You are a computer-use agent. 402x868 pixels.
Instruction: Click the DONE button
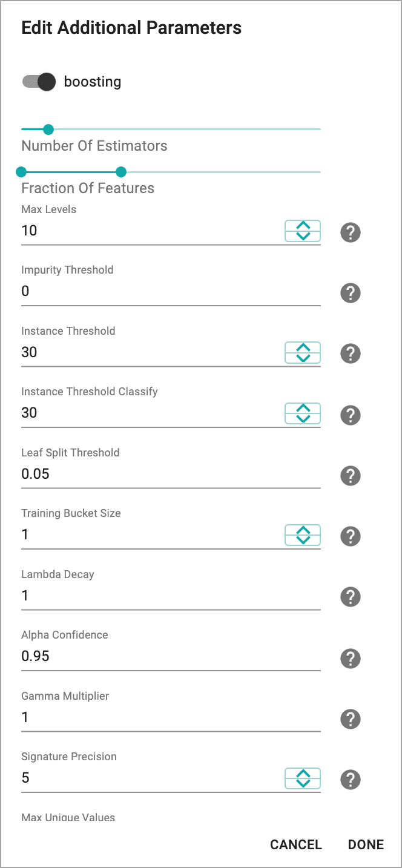click(366, 845)
